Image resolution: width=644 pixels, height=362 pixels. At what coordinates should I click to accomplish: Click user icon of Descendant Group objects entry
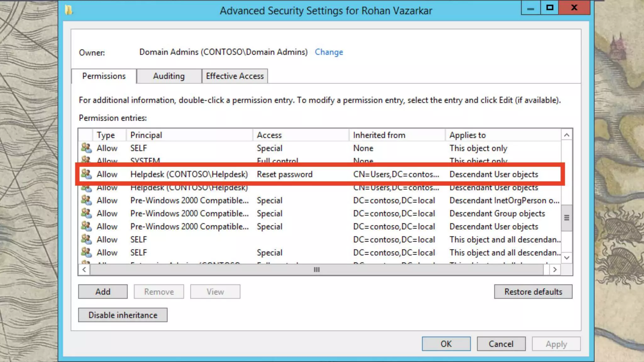(86, 213)
